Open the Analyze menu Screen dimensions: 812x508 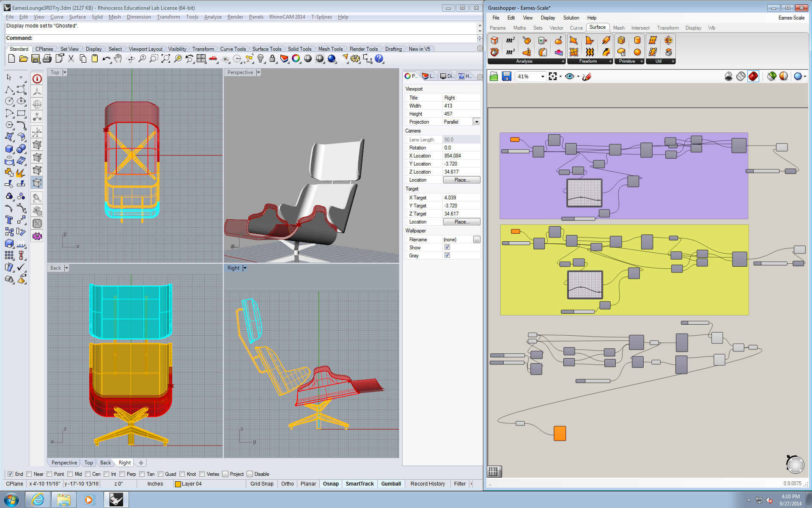(x=213, y=17)
